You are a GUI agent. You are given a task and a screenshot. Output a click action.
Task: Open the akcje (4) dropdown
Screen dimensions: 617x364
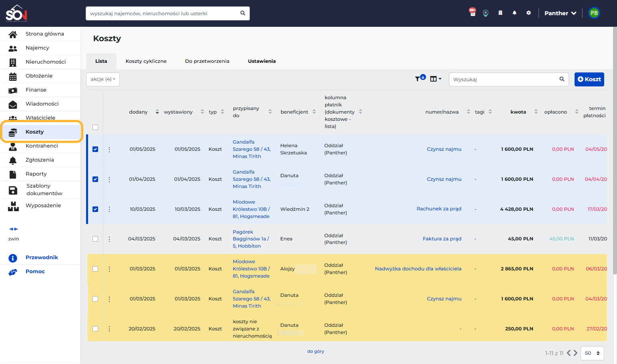tap(103, 79)
